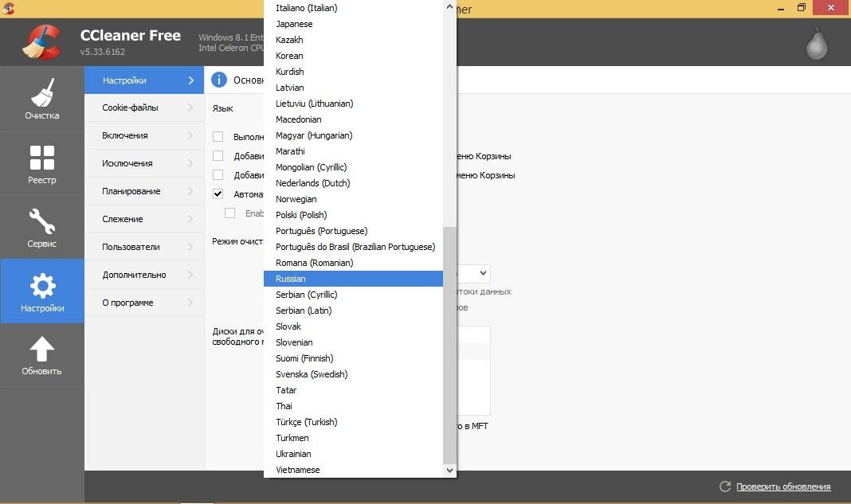Open the Сервис tools section
851x504 pixels.
click(41, 227)
